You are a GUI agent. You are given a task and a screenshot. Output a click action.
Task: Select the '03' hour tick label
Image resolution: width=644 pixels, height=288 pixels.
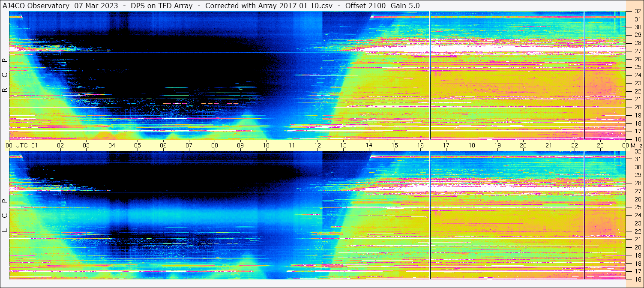coord(86,145)
